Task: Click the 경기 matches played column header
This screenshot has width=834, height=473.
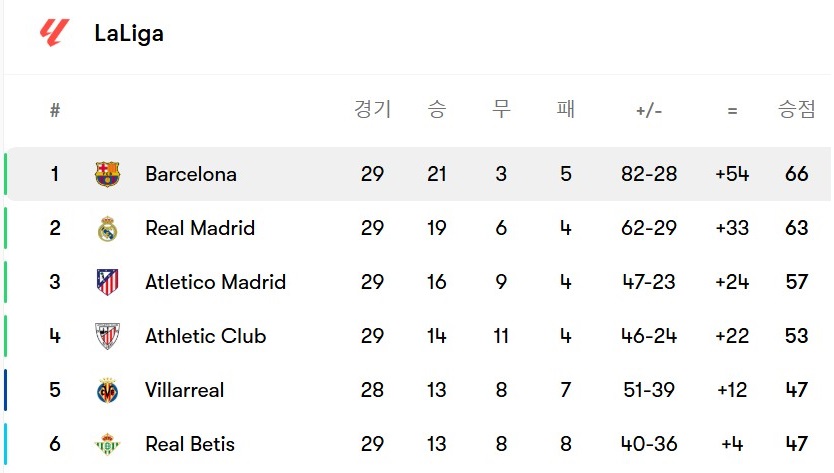Action: click(372, 109)
